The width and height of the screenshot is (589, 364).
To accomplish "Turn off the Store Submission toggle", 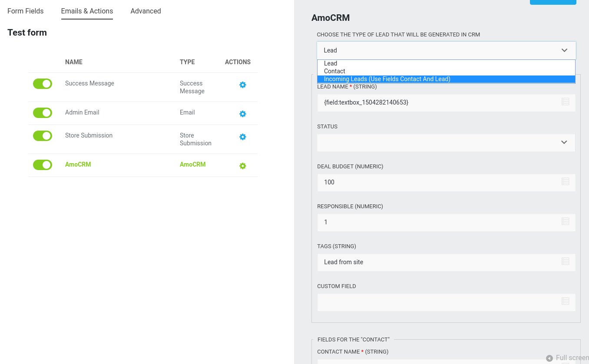I will [x=43, y=136].
